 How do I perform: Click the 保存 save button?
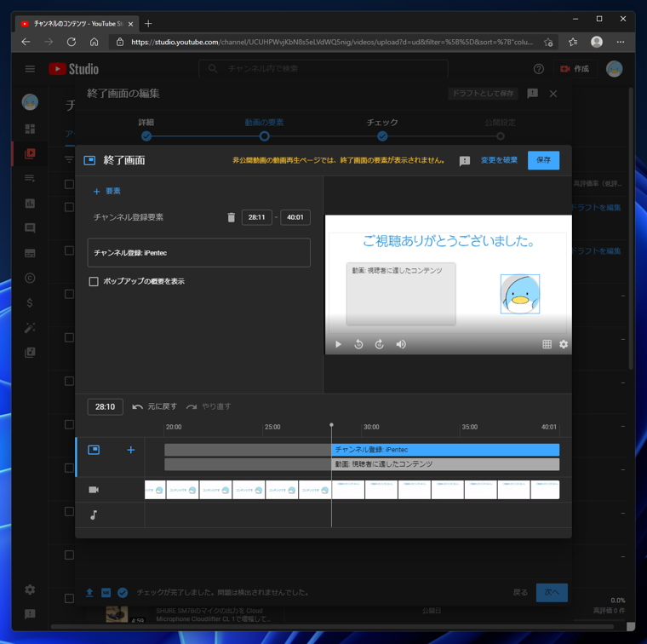tap(543, 160)
